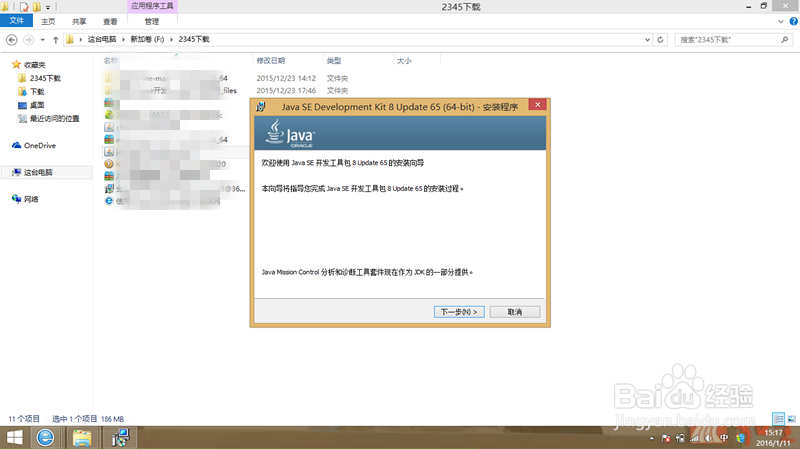The height and width of the screenshot is (449, 800).
Task: Select 网络 in navigation pane
Action: coord(31,199)
